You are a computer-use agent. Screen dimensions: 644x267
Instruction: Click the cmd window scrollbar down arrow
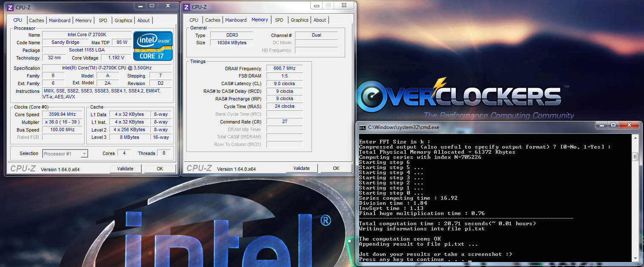(x=635, y=258)
